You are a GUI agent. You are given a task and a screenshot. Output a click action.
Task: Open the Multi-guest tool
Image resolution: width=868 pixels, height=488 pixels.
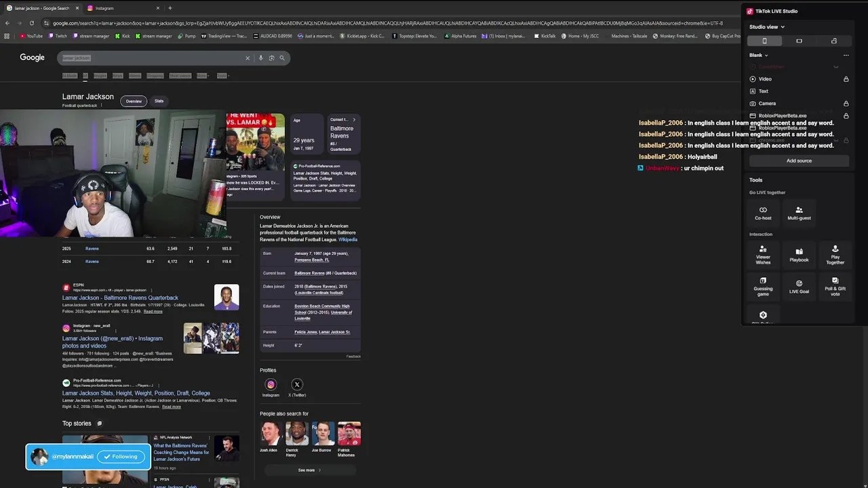[x=799, y=213]
